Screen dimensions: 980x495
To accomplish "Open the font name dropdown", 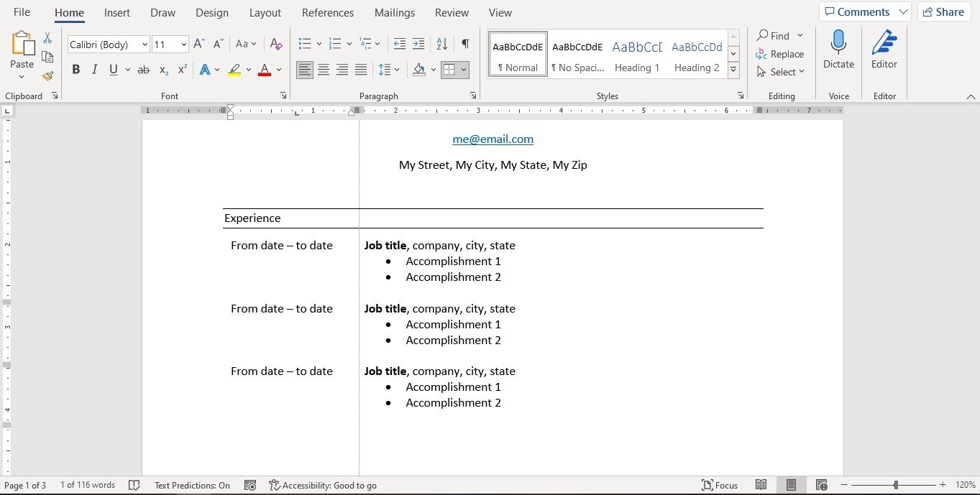I will [x=145, y=45].
